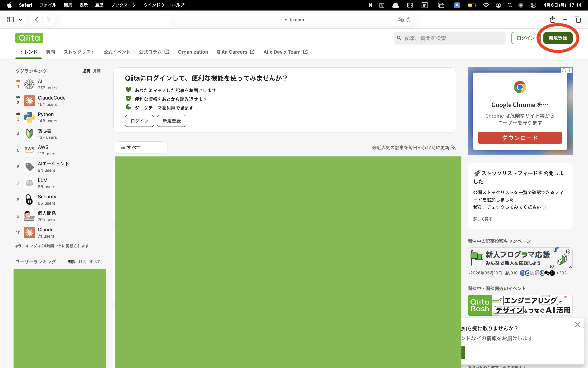Select the トレンド tab
This screenshot has width=588, height=368.
[29, 52]
